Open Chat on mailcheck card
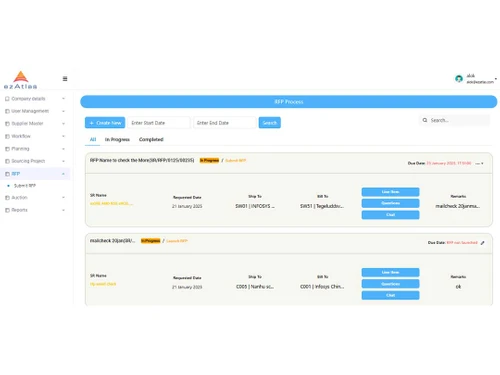Viewport: 500px width, 375px height. (390, 295)
